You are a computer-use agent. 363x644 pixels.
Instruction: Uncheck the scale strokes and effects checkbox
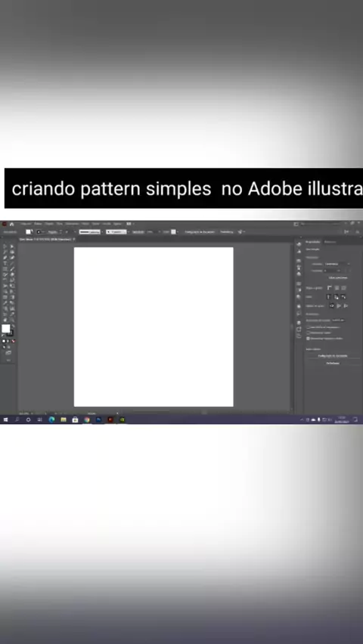click(x=309, y=339)
